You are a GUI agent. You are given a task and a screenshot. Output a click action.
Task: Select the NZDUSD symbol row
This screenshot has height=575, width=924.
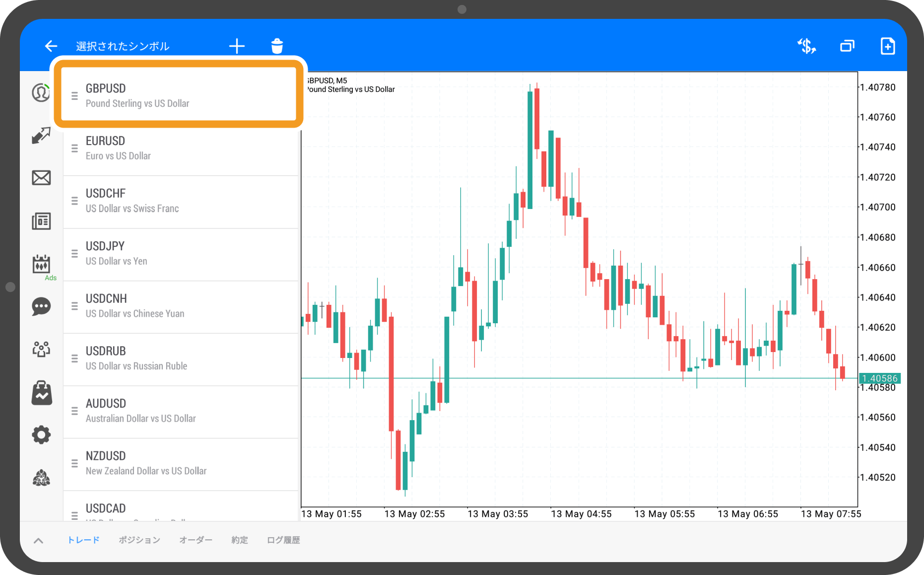[180, 464]
